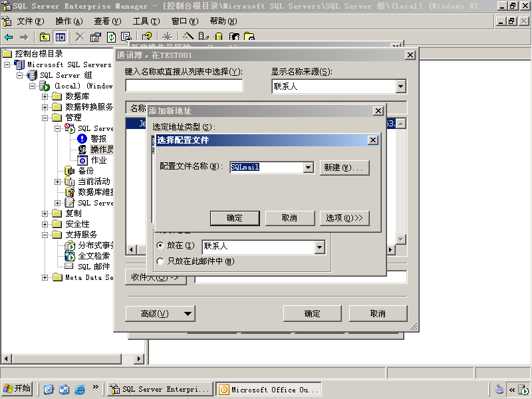
Task: Select the 警报 alert icon in tree
Action: (x=82, y=139)
